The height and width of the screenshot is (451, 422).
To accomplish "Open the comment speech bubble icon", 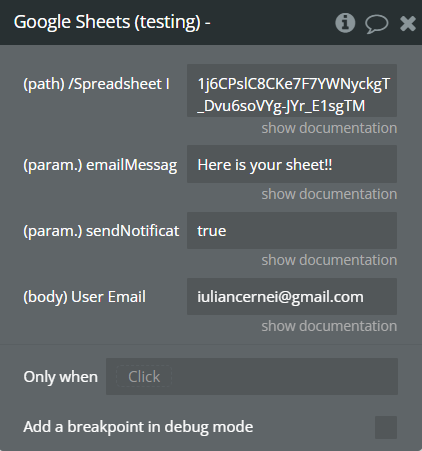I will (x=376, y=24).
